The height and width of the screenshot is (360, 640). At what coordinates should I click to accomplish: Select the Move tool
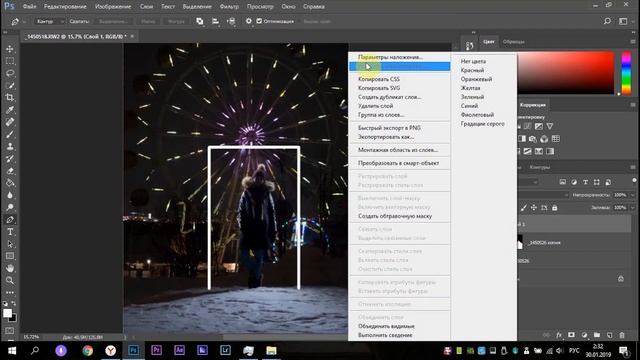(10, 49)
